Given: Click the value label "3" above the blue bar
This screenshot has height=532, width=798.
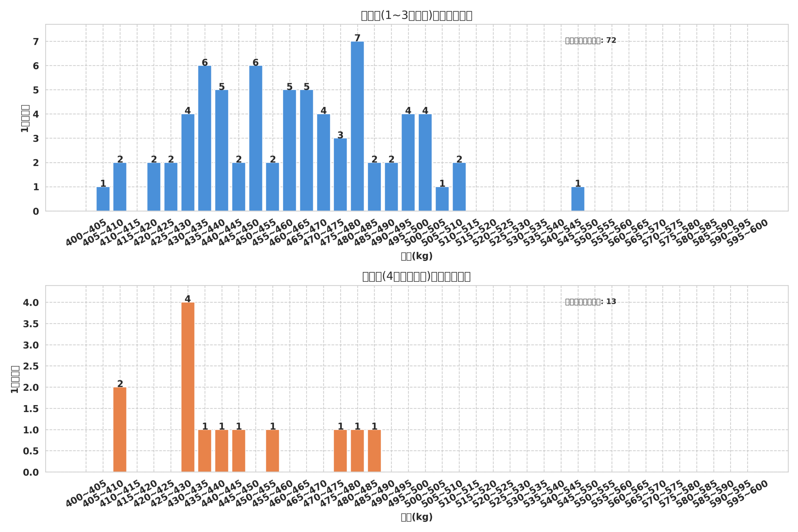Looking at the screenshot, I should coord(340,135).
